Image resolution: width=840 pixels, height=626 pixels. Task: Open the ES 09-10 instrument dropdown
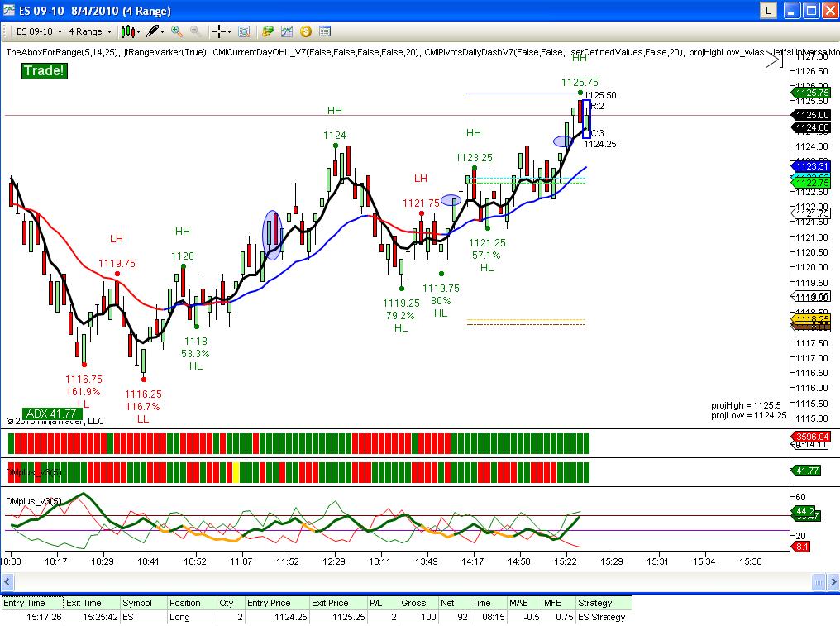[x=39, y=31]
